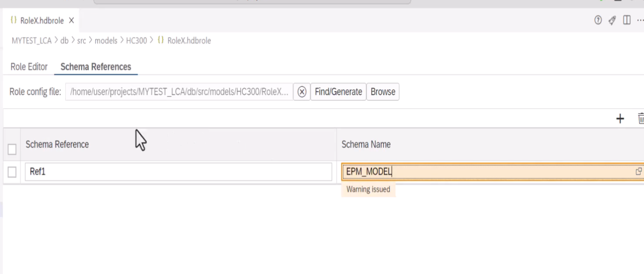Select the Schema References tab
This screenshot has width=644, height=274.
pos(96,67)
